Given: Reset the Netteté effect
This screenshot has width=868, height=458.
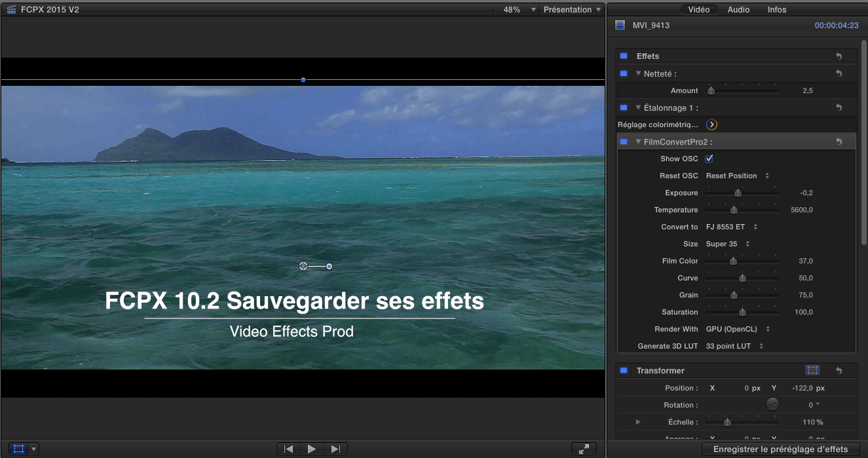Looking at the screenshot, I should [839, 73].
